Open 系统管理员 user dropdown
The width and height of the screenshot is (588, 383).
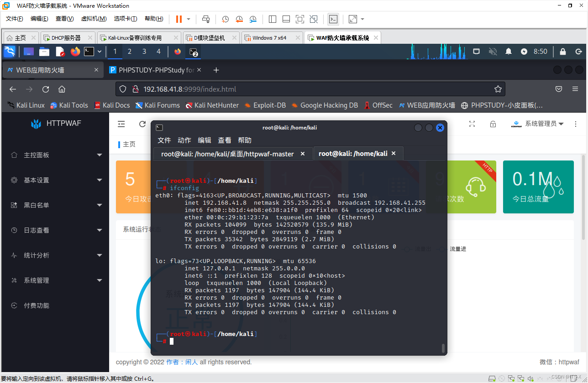click(x=537, y=124)
